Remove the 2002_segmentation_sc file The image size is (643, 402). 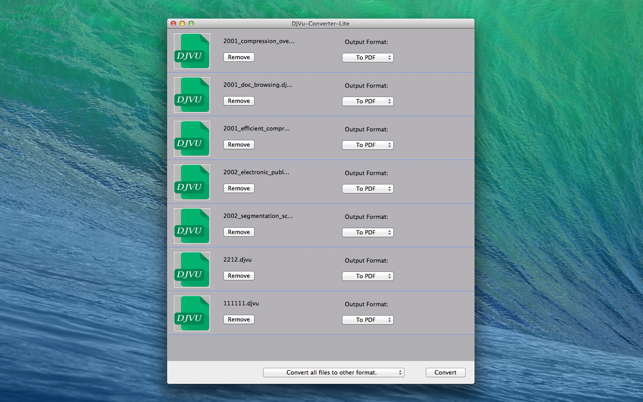pos(239,232)
